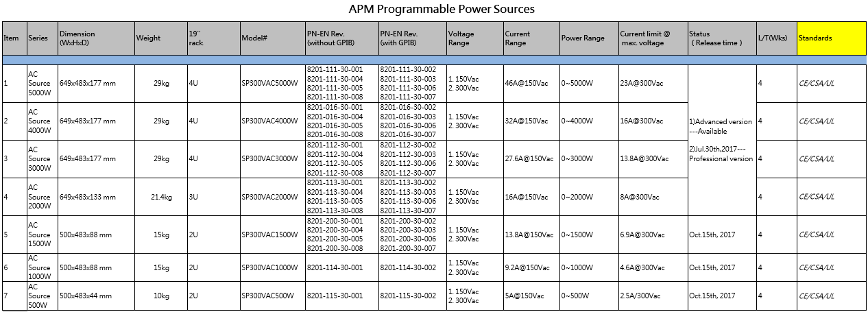Screen dimensions: 868x312
Task: Click the Jul.30th,2017 Professional version text
Action: [721, 154]
